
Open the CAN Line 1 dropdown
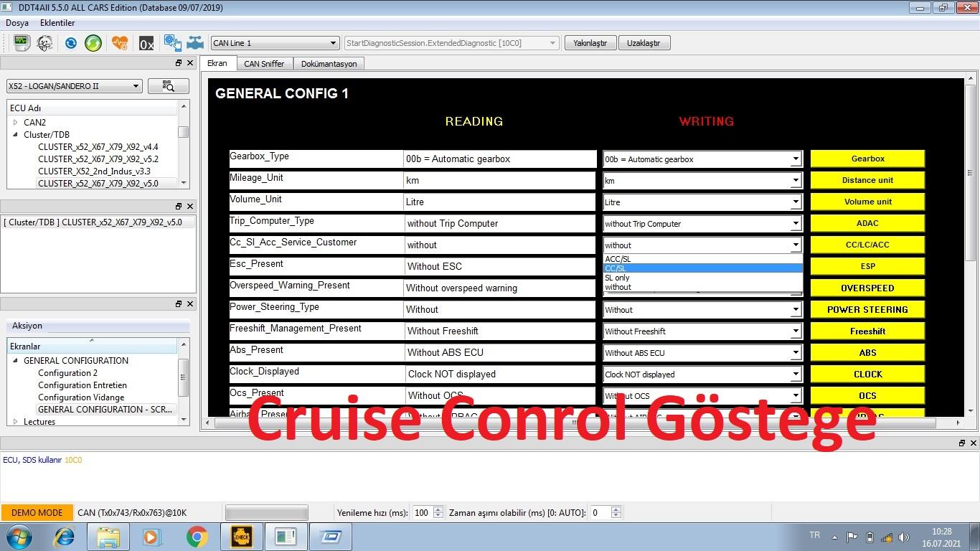274,43
